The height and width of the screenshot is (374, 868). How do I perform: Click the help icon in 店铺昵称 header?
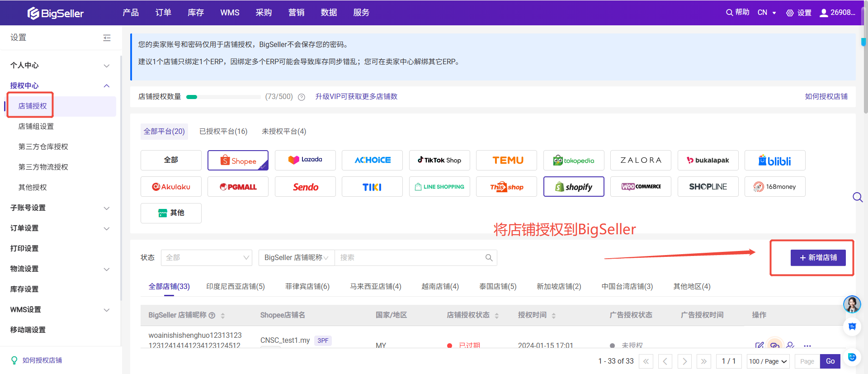click(212, 315)
